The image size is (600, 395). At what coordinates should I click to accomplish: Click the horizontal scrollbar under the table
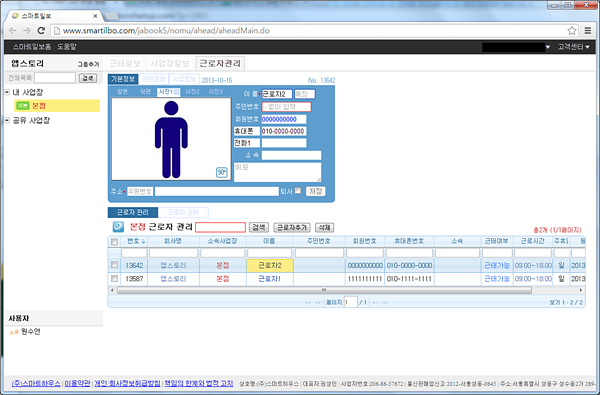[x=324, y=290]
